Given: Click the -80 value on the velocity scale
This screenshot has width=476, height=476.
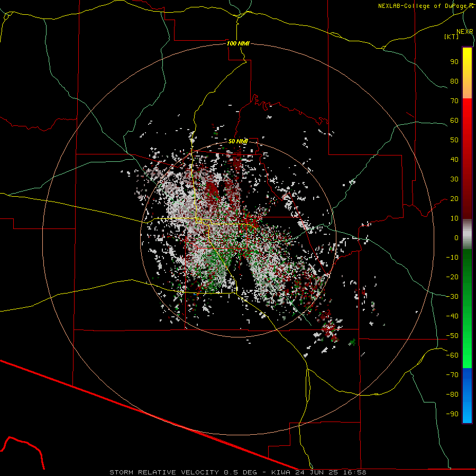Looking at the screenshot, I should point(452,395).
